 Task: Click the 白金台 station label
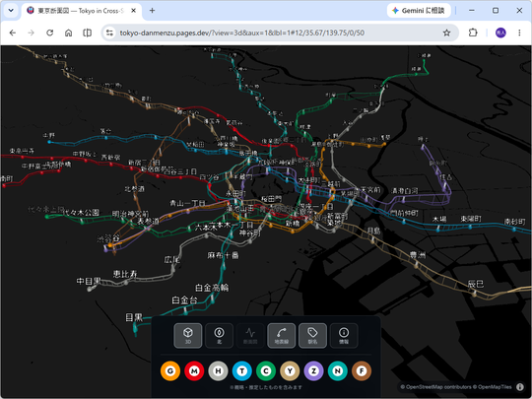(x=184, y=299)
